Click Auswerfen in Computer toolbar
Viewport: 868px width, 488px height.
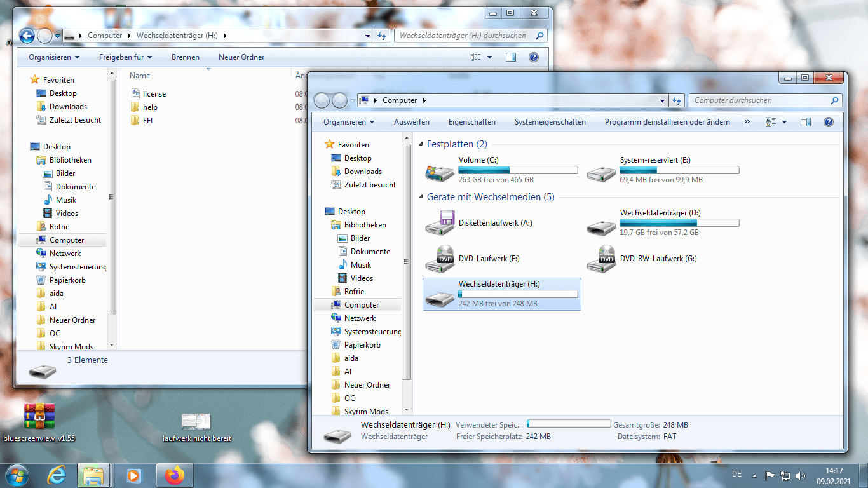(412, 122)
